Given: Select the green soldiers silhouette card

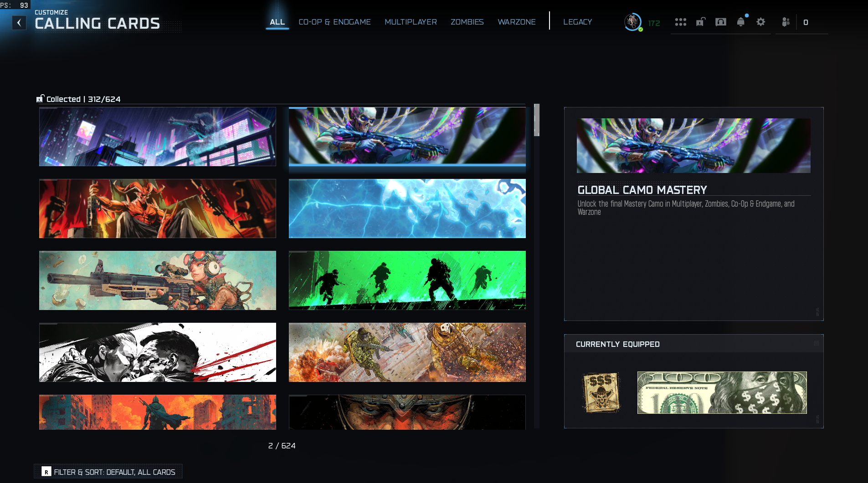Looking at the screenshot, I should 407,280.
